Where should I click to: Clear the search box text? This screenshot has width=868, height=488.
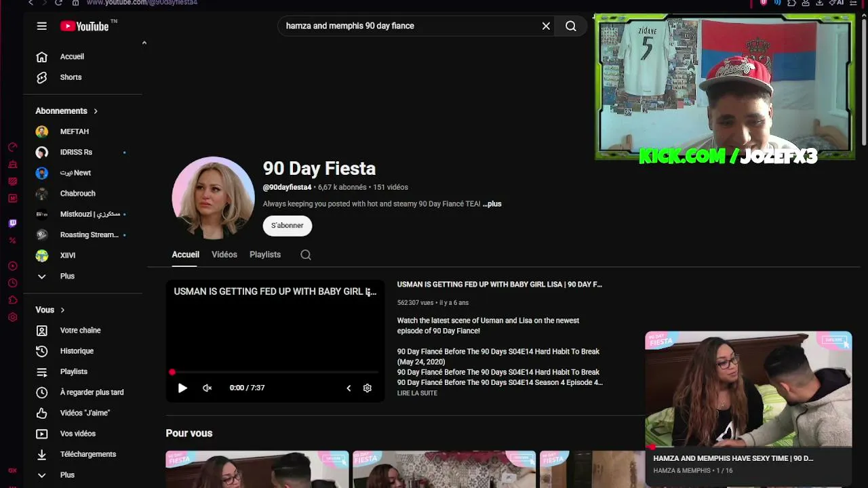[546, 26]
